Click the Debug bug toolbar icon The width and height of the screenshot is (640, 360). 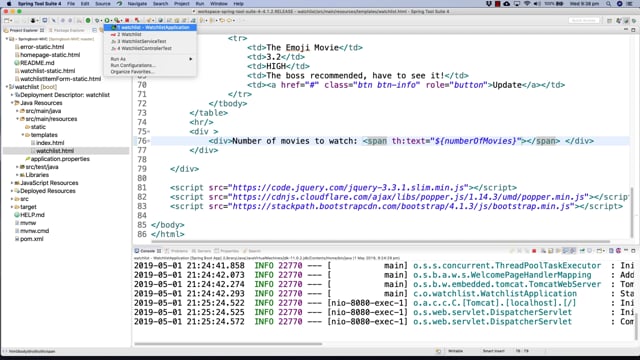97,20
